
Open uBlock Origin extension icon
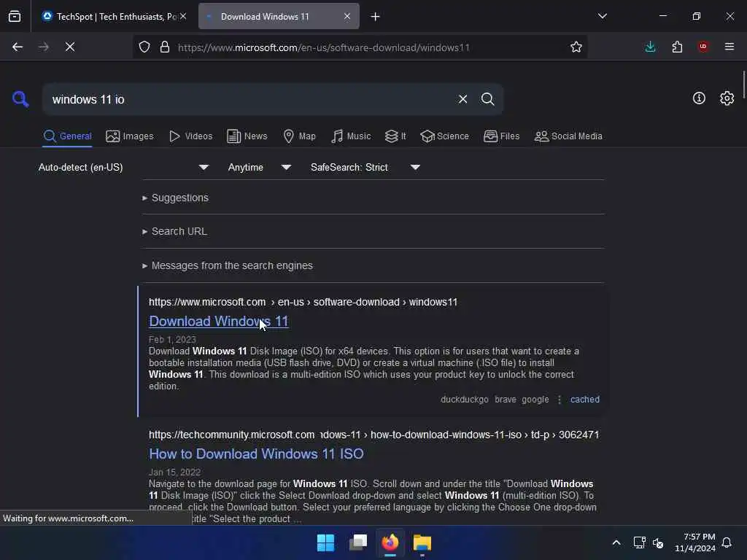(703, 47)
